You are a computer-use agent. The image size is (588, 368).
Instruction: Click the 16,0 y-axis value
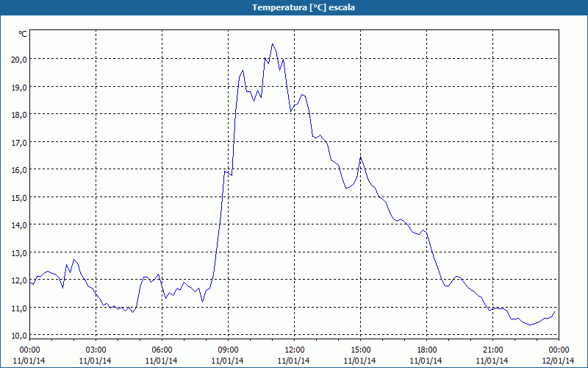tap(20, 170)
